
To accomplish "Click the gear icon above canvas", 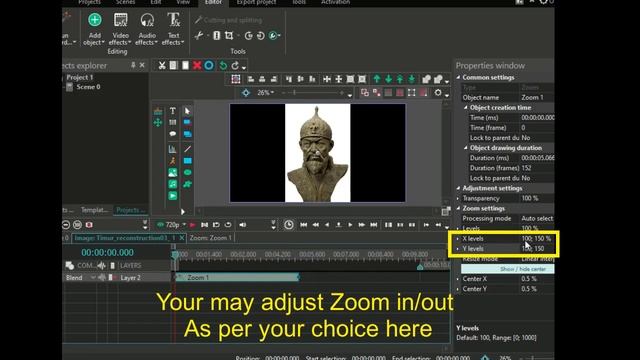I will 438,93.
